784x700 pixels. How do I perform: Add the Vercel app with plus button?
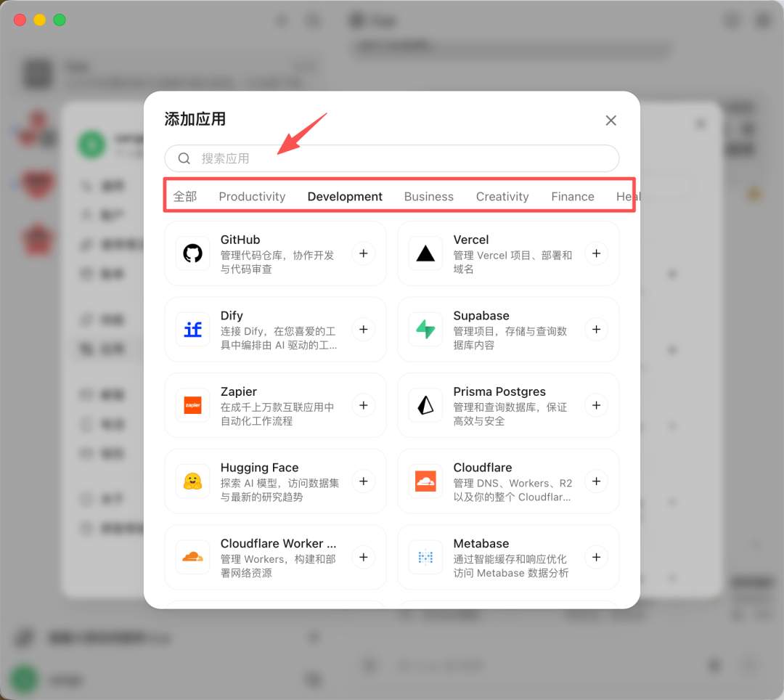click(596, 253)
